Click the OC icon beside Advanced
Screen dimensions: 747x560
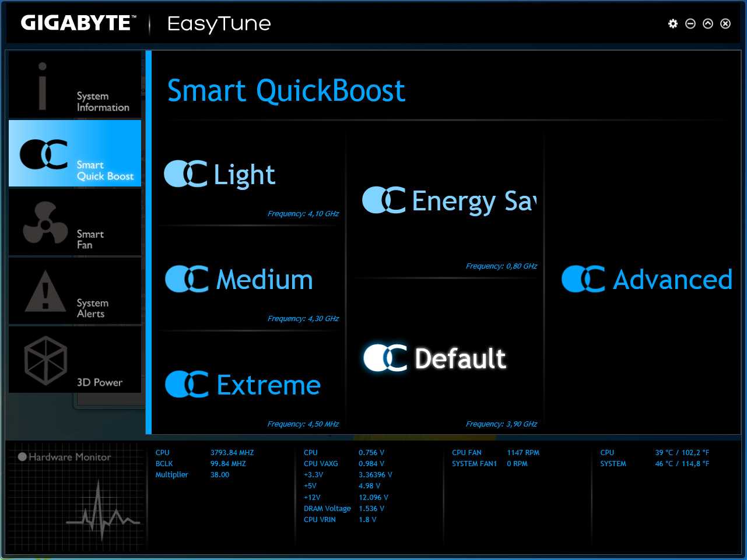coord(583,279)
